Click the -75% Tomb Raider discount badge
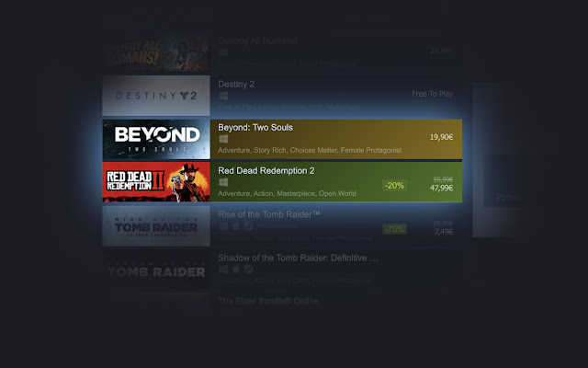Screen dimensions: 588x368 tap(394, 229)
